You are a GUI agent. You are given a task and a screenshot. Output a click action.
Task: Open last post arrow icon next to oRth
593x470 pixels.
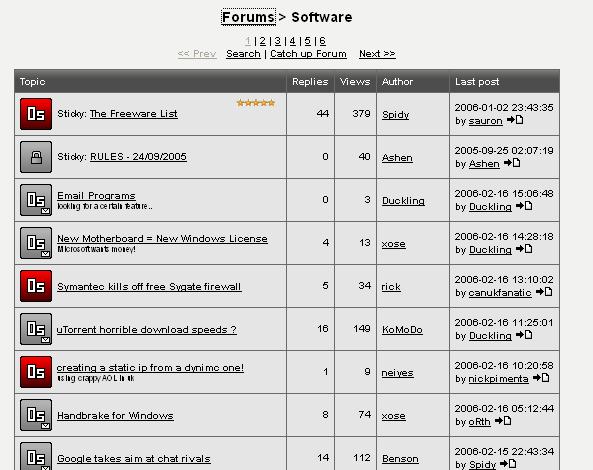[x=503, y=421]
